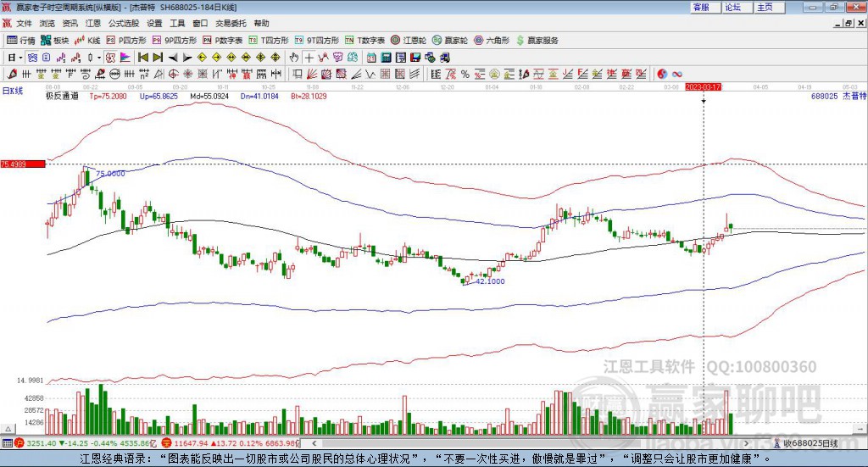
Task: Open the 帮助 menu
Action: tap(261, 23)
